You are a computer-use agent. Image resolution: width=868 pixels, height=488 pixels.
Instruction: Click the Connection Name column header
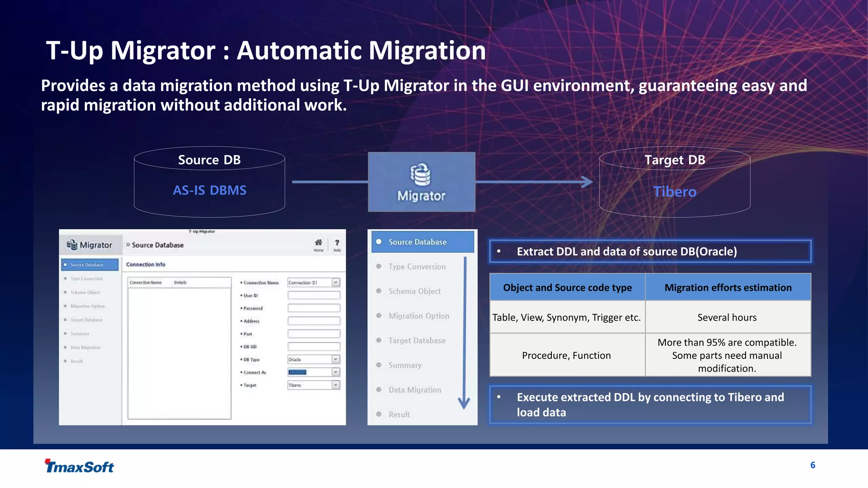[x=145, y=283]
